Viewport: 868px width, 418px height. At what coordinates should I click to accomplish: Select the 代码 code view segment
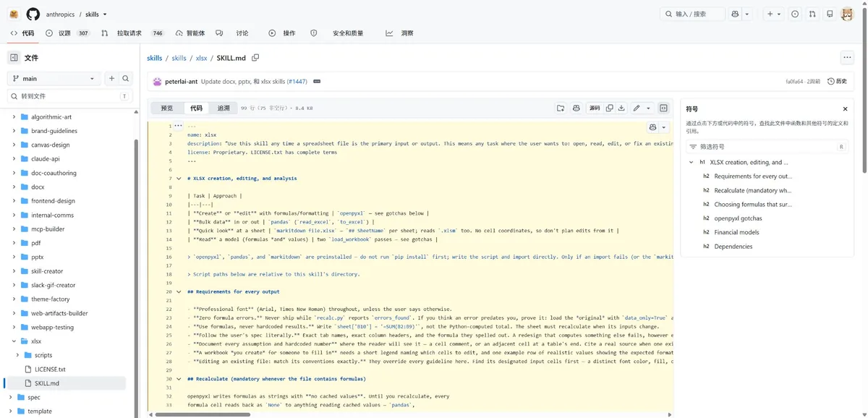[197, 108]
